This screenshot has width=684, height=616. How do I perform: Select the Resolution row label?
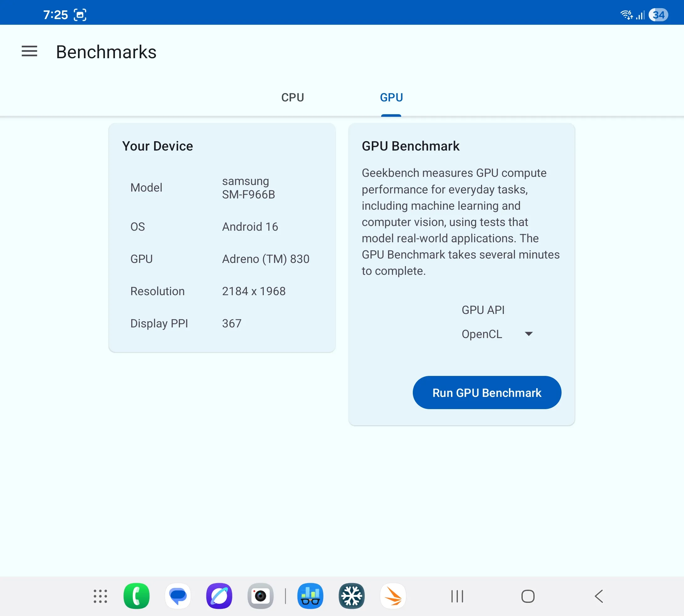pyautogui.click(x=158, y=291)
